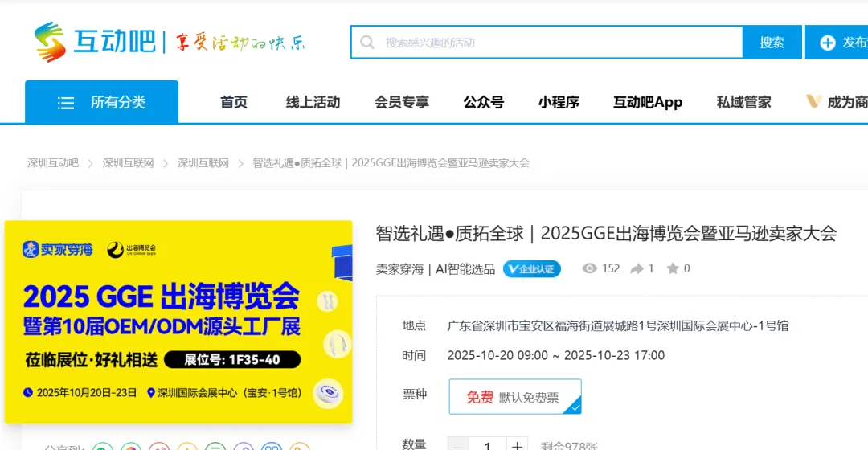Click the share arrow icon beside 1

pos(637,268)
